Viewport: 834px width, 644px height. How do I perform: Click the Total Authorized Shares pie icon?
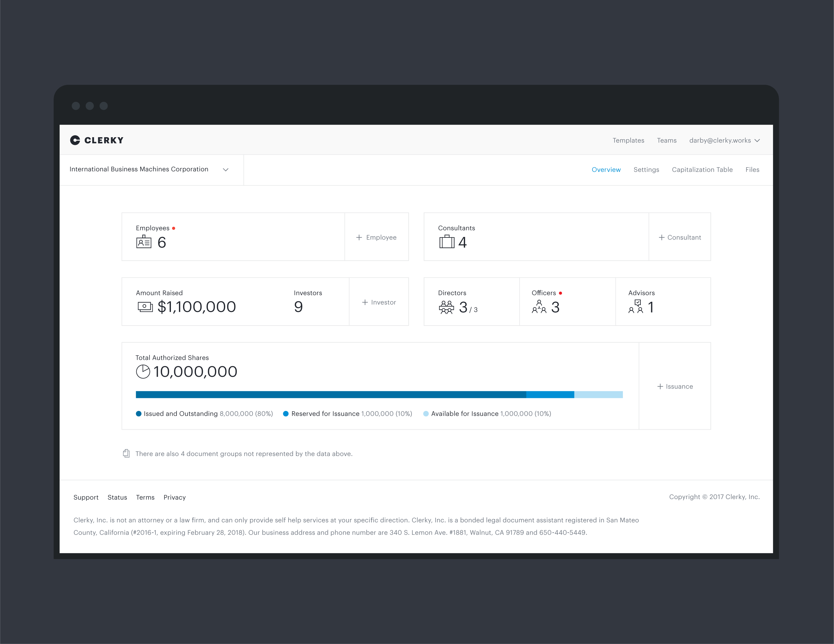pos(143,371)
